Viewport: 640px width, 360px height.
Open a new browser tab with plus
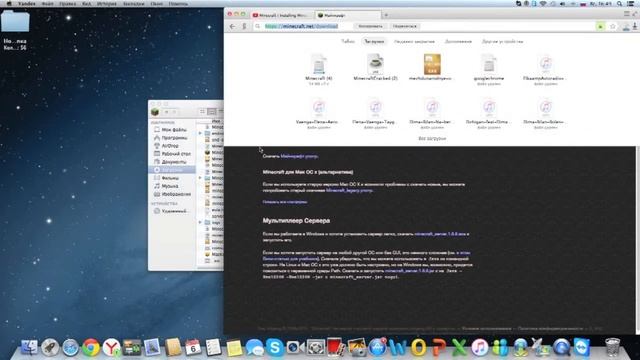(x=386, y=15)
